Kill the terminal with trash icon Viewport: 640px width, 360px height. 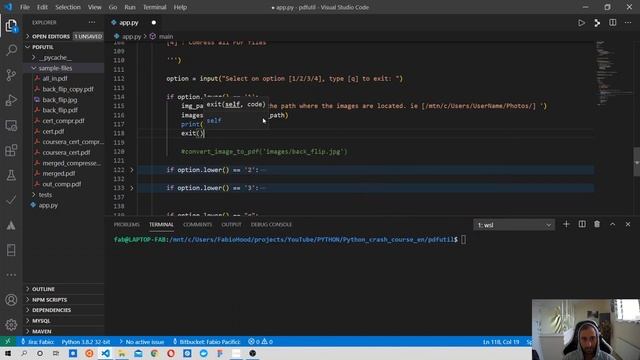597,224
